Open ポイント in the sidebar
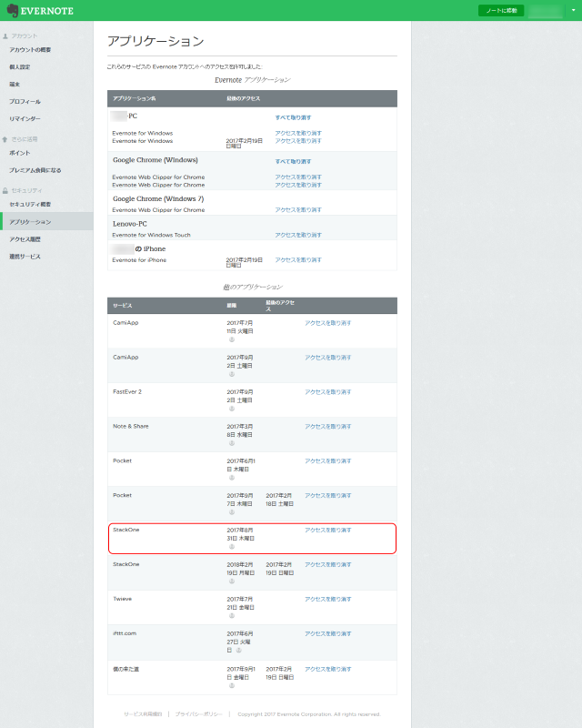The image size is (582, 728). [19, 153]
